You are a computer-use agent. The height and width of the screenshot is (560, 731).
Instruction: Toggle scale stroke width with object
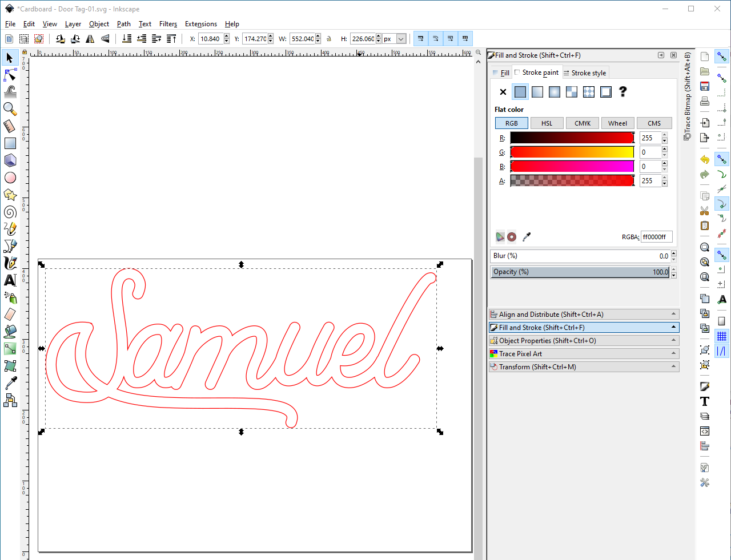click(x=421, y=39)
